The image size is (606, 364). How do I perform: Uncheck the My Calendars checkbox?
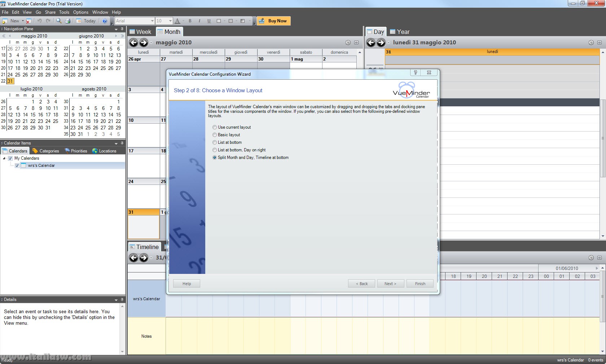(10, 158)
